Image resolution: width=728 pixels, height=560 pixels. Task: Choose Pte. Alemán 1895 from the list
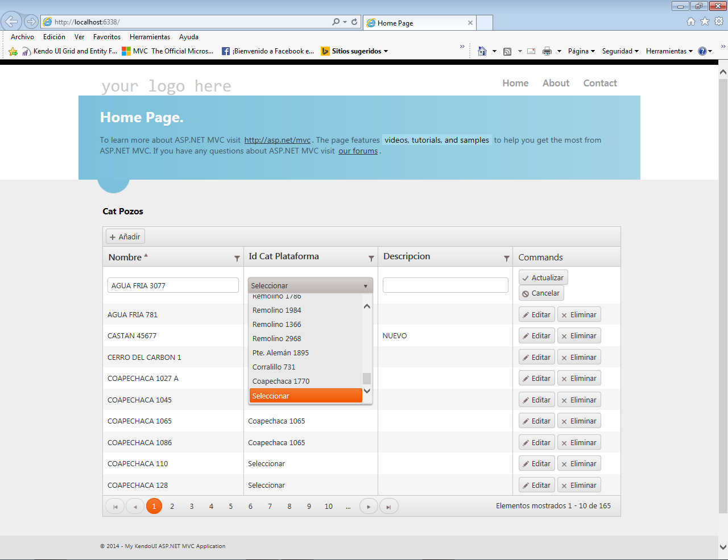306,353
